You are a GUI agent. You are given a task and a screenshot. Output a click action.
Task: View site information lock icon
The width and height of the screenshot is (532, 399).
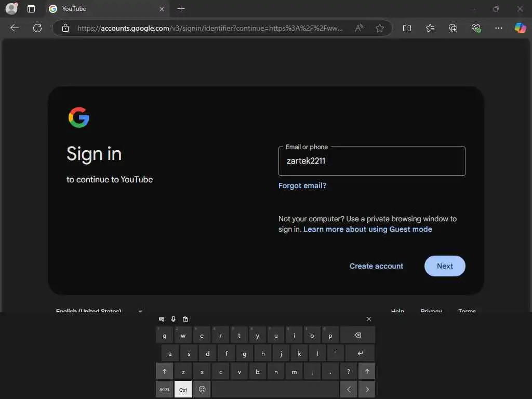[x=65, y=28]
